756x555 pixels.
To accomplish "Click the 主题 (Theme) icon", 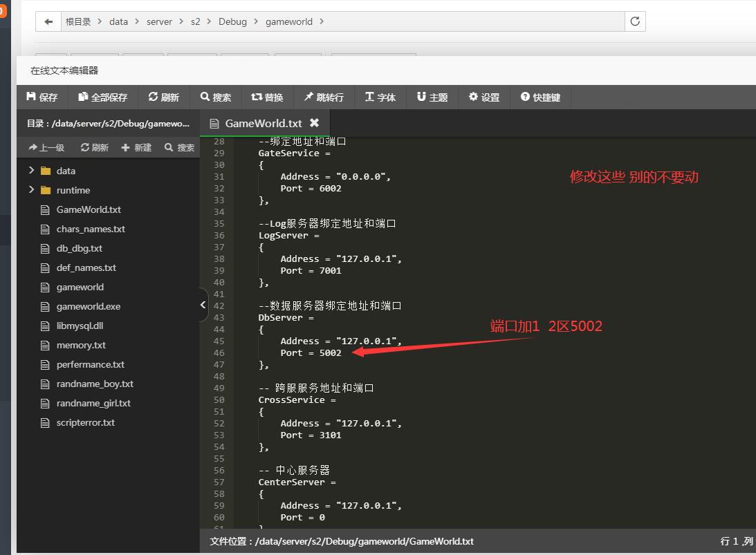I will [x=432, y=97].
